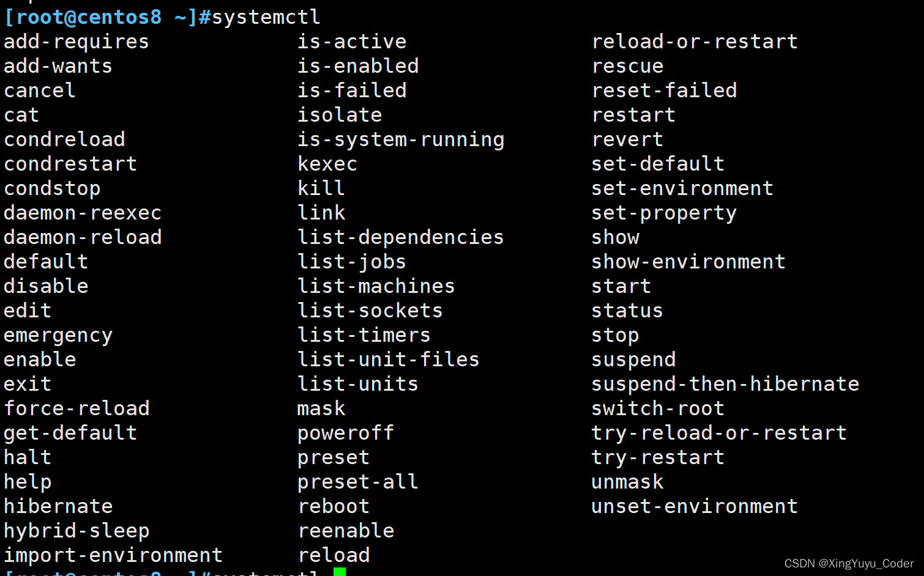The image size is (924, 576).
Task: Click the 'try-reload-or-restart' entry
Action: [x=719, y=433]
